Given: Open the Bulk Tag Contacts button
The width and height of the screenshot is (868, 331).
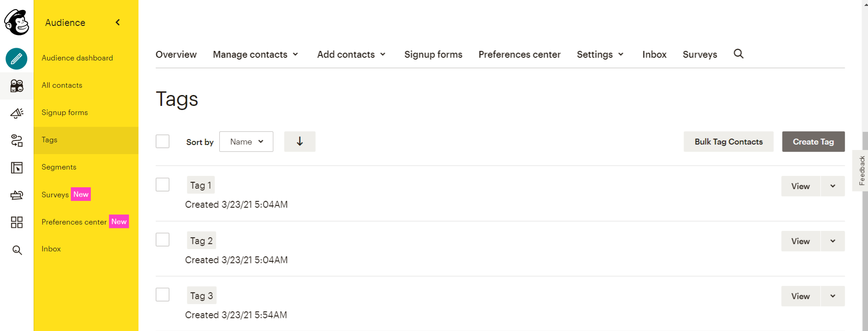Looking at the screenshot, I should coord(728,141).
